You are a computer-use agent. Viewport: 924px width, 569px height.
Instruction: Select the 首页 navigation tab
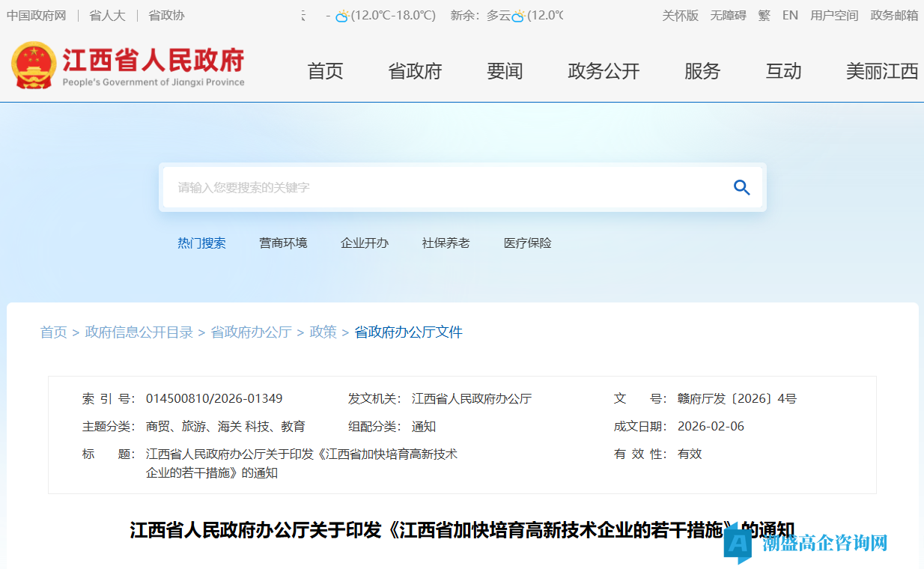click(325, 71)
